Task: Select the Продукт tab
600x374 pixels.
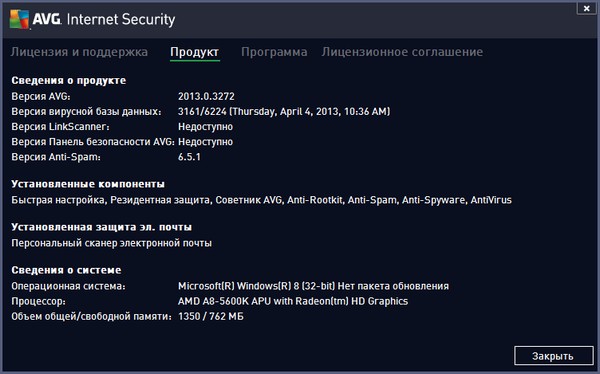Action: pyautogui.click(x=195, y=52)
